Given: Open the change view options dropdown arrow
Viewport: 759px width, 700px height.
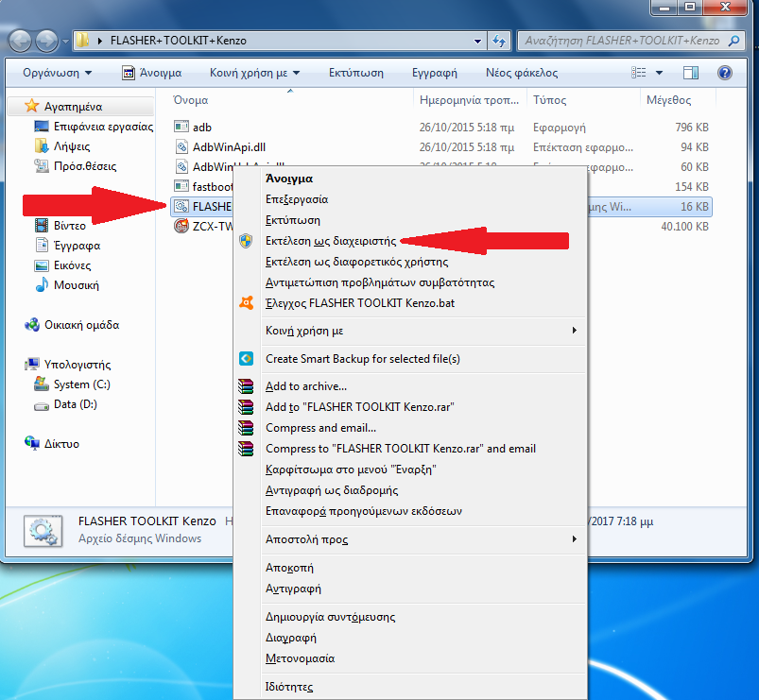Looking at the screenshot, I should click(660, 73).
